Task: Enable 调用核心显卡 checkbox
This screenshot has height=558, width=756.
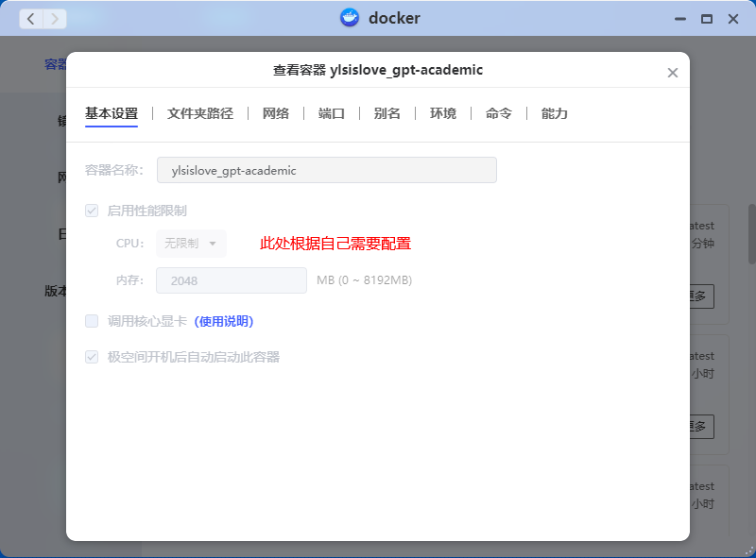Action: (92, 321)
